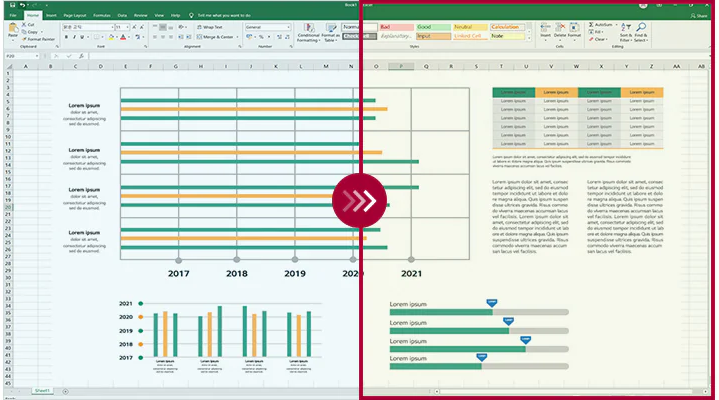This screenshot has height=400, width=719.
Task: Open Conditional Formatting menu
Action: click(x=309, y=33)
